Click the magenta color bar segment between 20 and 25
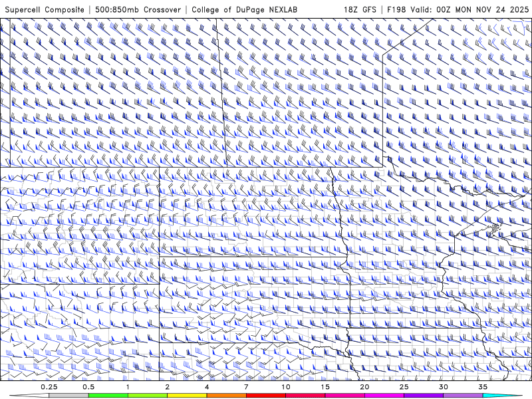This screenshot has height=399, width=532. point(384,396)
